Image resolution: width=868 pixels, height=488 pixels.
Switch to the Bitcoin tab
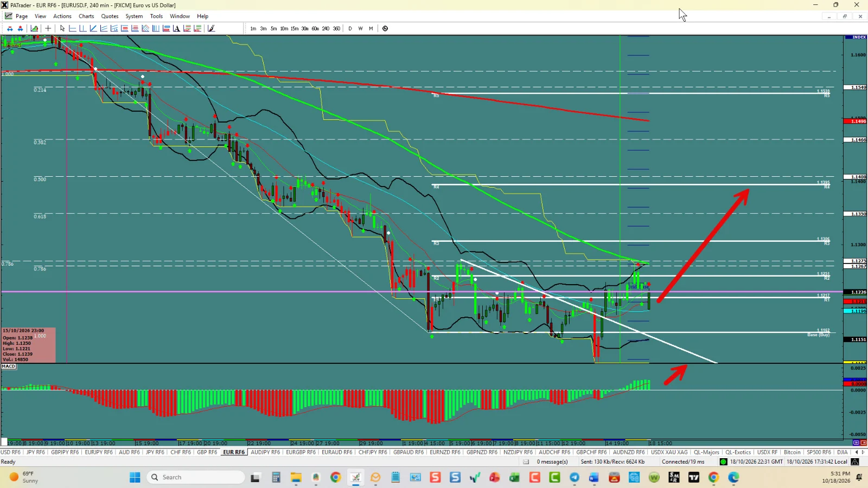[792, 452]
